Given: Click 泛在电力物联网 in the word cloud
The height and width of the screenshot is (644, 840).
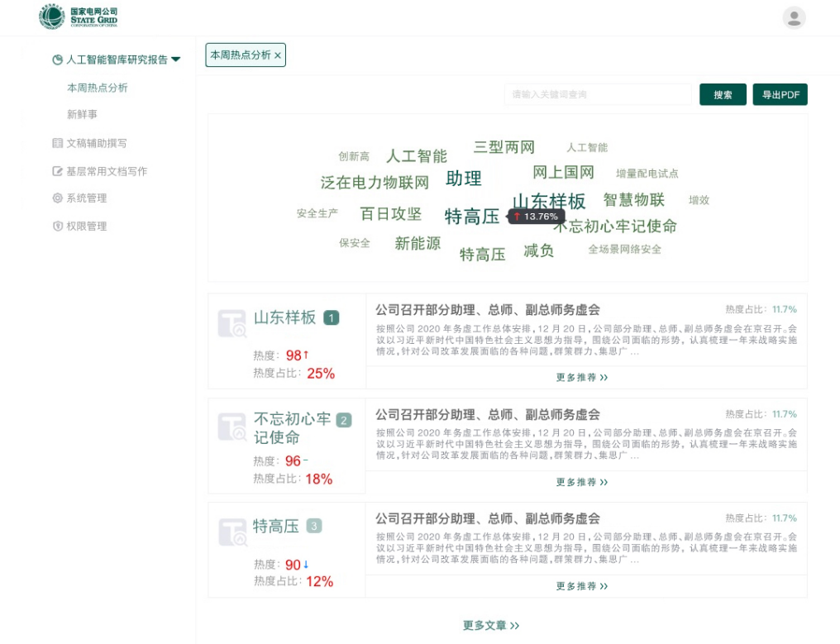Looking at the screenshot, I should (x=375, y=183).
